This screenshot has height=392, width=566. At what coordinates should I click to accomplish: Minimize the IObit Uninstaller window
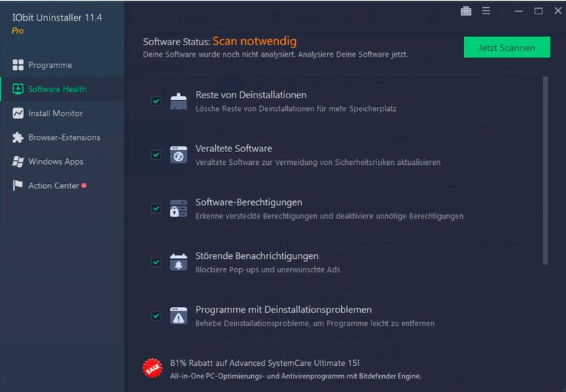519,11
